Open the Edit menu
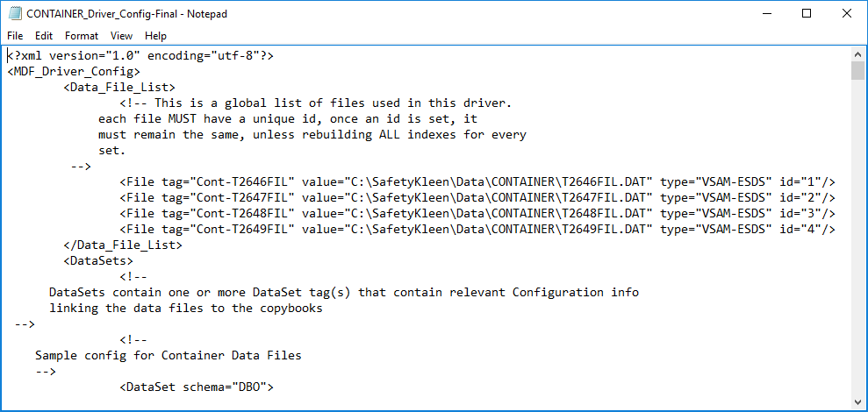The width and height of the screenshot is (868, 412). coord(44,36)
